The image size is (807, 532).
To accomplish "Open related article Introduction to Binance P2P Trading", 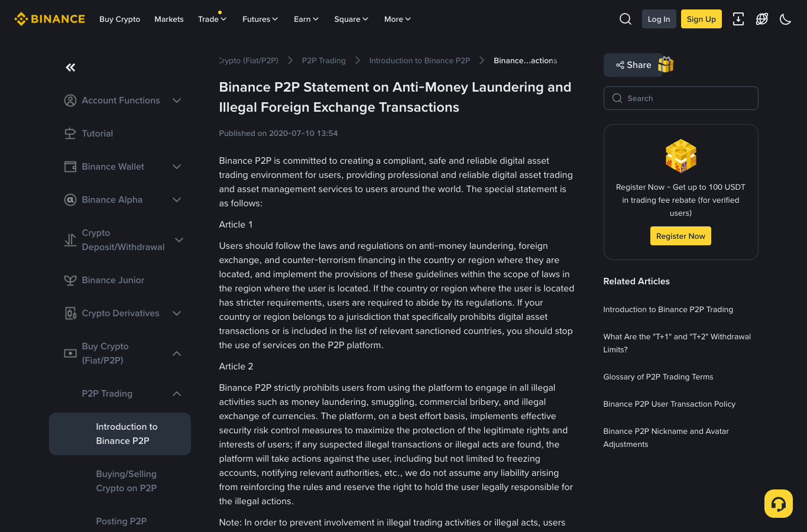I will point(668,309).
